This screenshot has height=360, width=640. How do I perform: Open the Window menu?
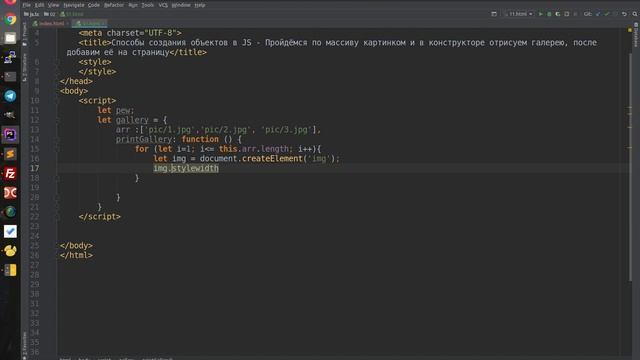pos(181,5)
